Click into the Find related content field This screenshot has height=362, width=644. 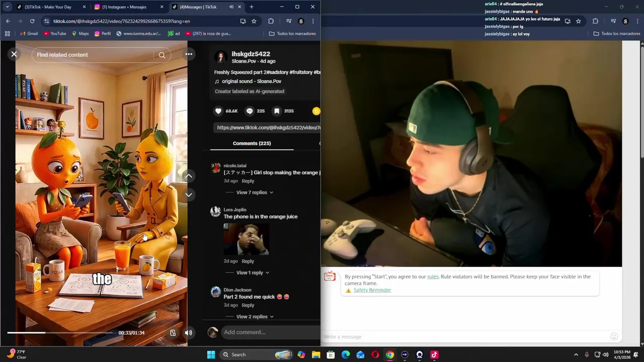[93, 55]
